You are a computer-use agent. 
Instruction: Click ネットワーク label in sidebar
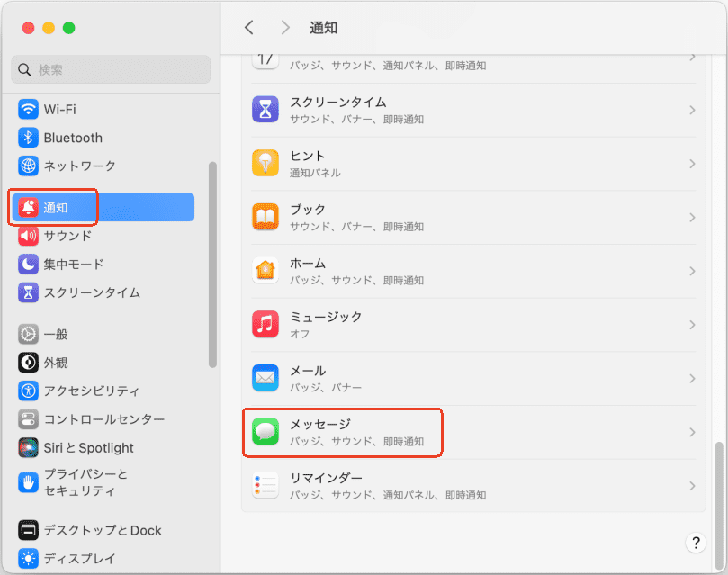pyautogui.click(x=79, y=166)
